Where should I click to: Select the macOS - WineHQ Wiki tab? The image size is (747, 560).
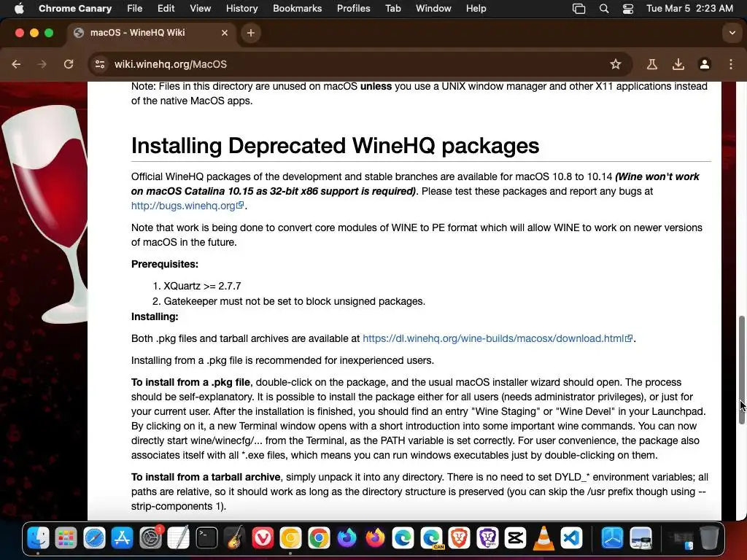[x=150, y=33]
